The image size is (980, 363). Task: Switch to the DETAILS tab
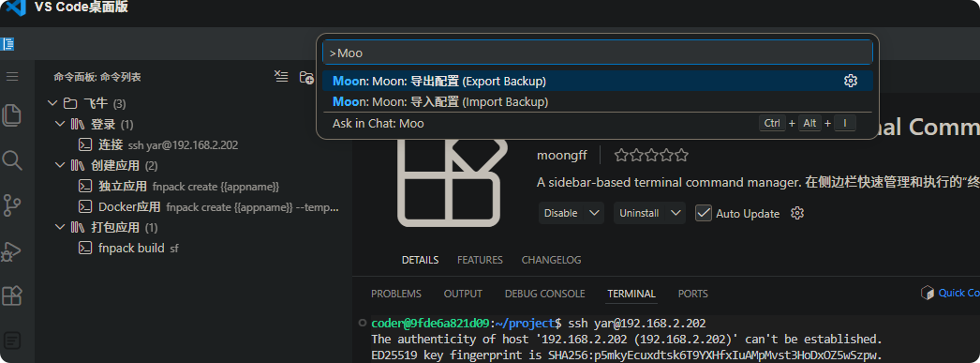(420, 260)
